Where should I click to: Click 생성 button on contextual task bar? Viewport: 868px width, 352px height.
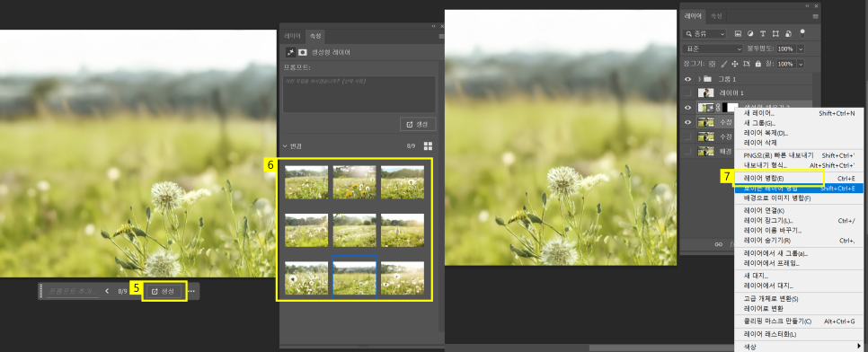164,291
